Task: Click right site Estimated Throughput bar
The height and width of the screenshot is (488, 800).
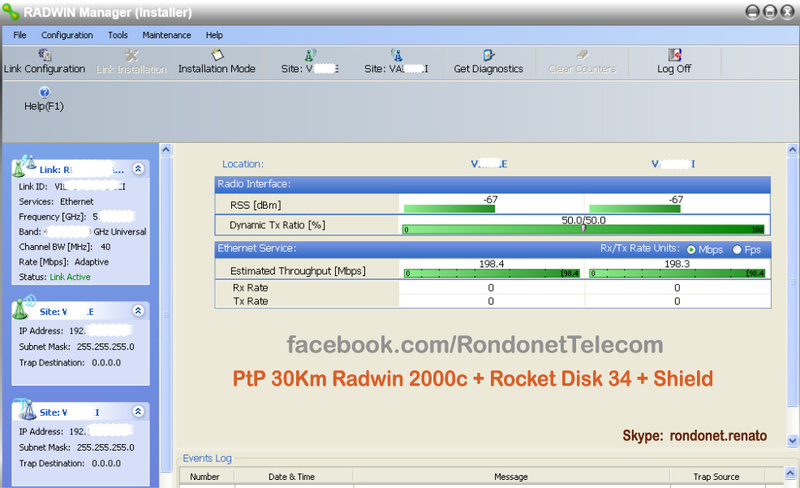Action: (677, 274)
